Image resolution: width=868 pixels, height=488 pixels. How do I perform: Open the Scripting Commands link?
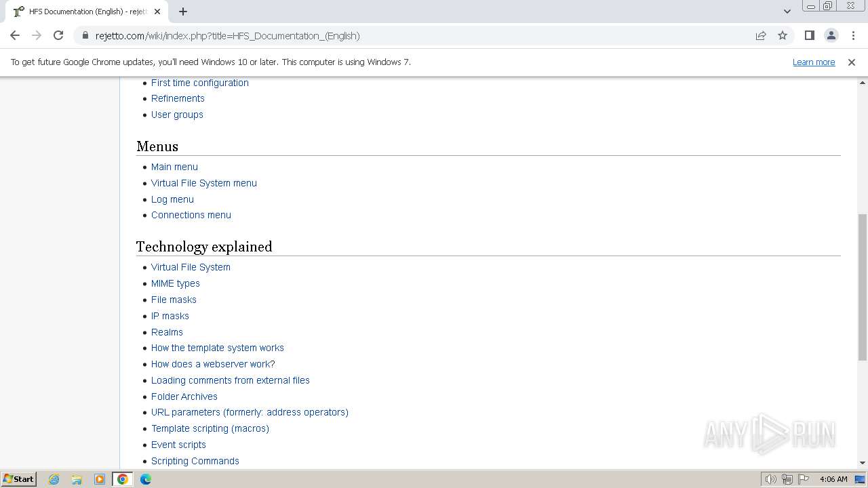pos(195,461)
